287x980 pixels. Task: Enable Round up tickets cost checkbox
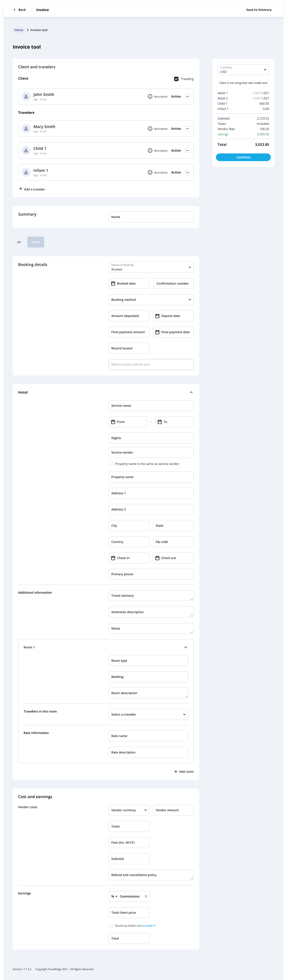(x=111, y=925)
